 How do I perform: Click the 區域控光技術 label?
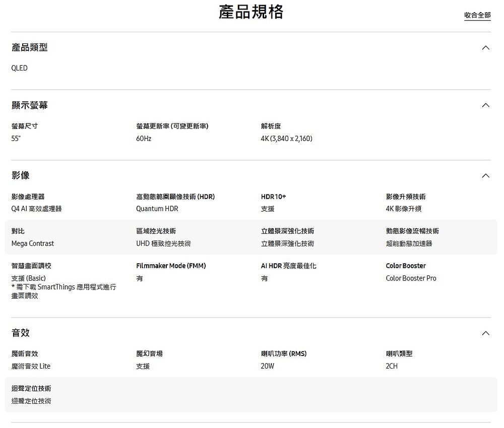click(156, 231)
